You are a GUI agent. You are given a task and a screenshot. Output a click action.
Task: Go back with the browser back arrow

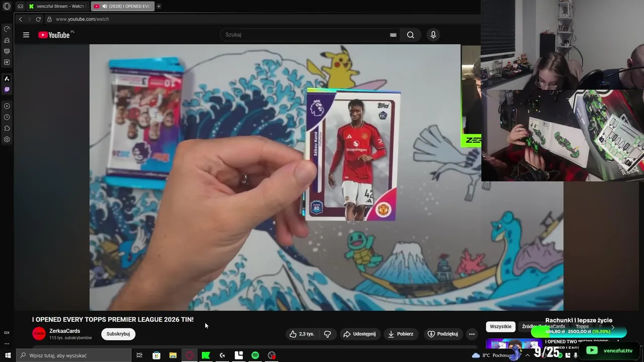[x=20, y=19]
